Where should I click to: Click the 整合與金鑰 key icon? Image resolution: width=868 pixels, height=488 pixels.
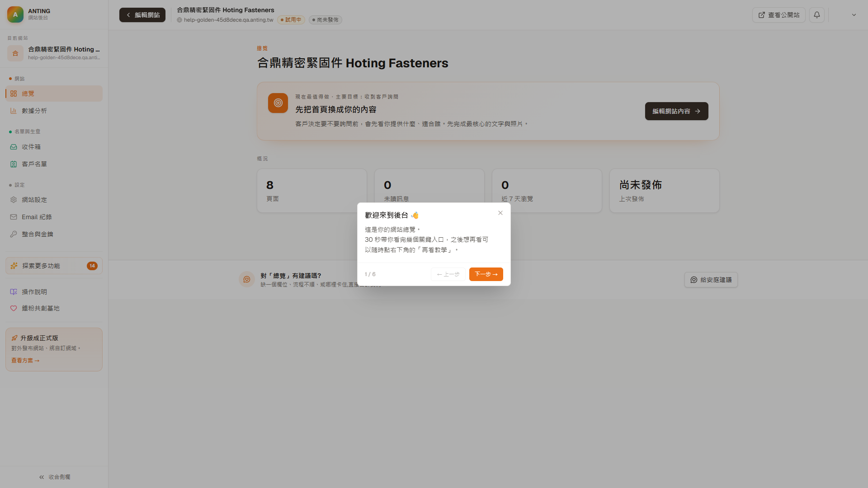pyautogui.click(x=14, y=234)
